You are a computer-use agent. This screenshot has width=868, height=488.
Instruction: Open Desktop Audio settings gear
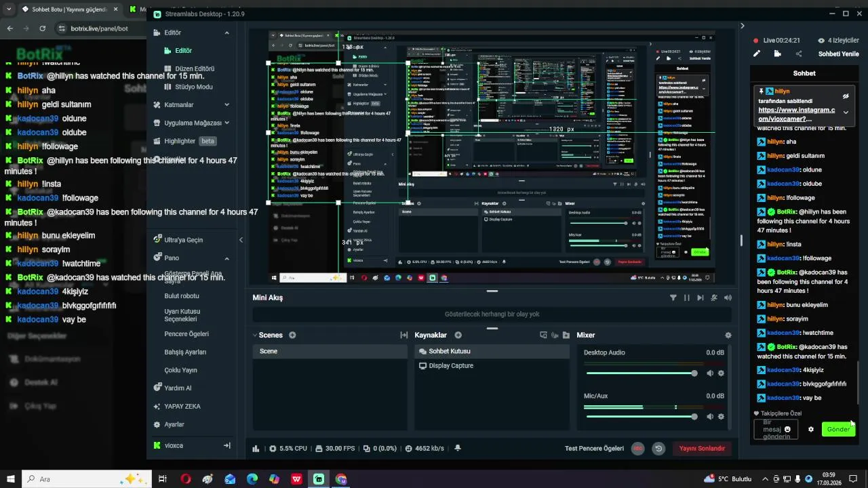[x=721, y=373]
